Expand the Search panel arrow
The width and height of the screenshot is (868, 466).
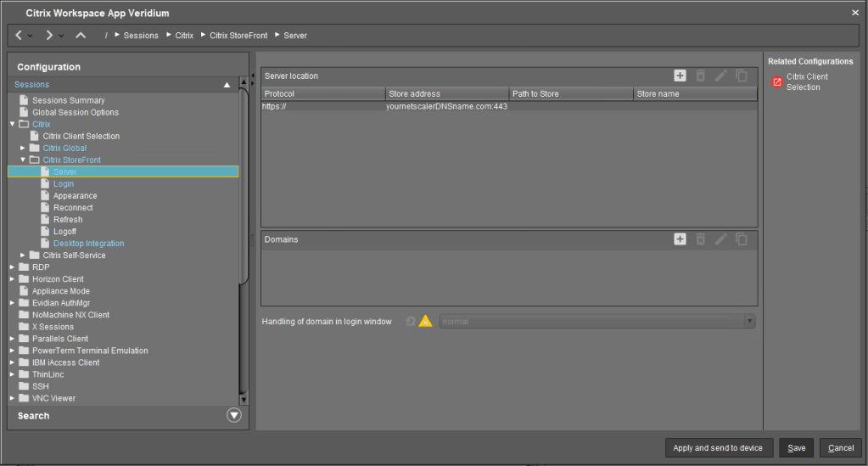234,415
